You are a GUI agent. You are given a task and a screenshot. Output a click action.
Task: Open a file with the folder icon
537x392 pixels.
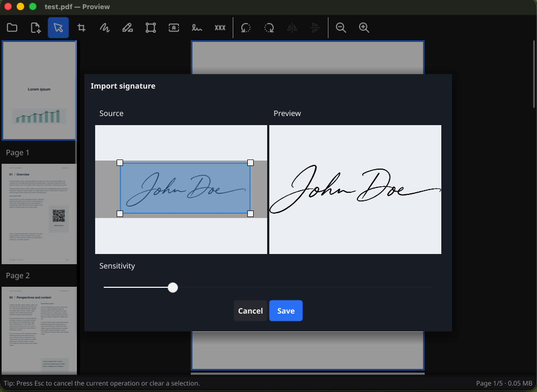click(x=12, y=28)
